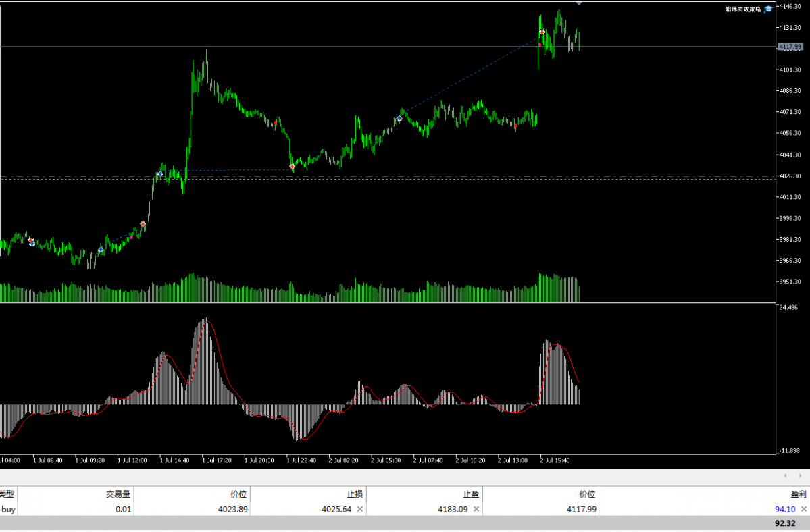
Task: Select the grey bid price horizontal line
Action: tap(388, 47)
